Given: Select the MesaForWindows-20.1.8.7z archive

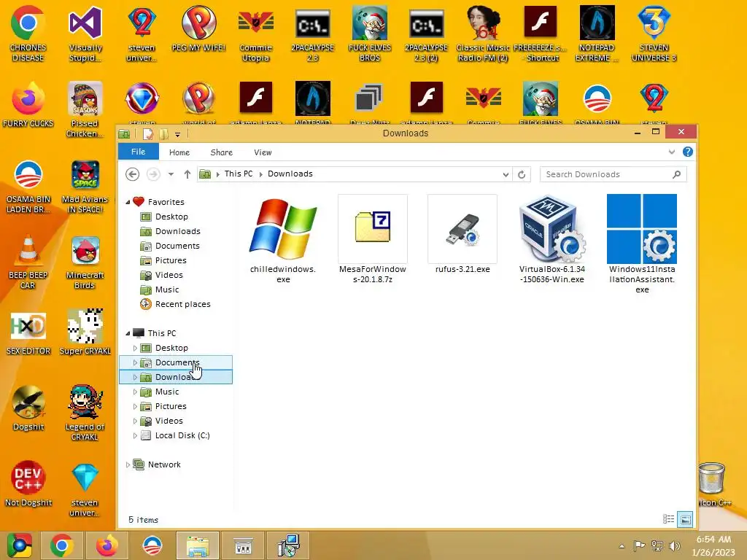Looking at the screenshot, I should point(373,228).
